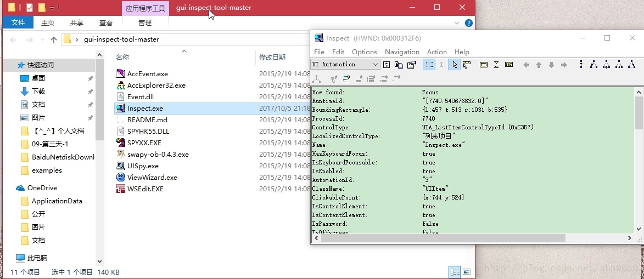This screenshot has height=279, width=644.
Task: Open the examples folder in navigation pane
Action: pyautogui.click(x=47, y=170)
